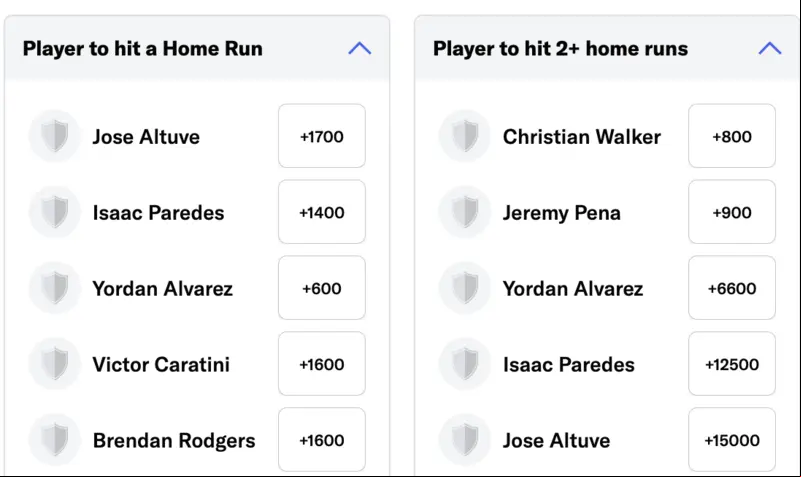This screenshot has height=477, width=801.
Task: Click shield icon next to Brendan Rodgers
Action: (55, 440)
